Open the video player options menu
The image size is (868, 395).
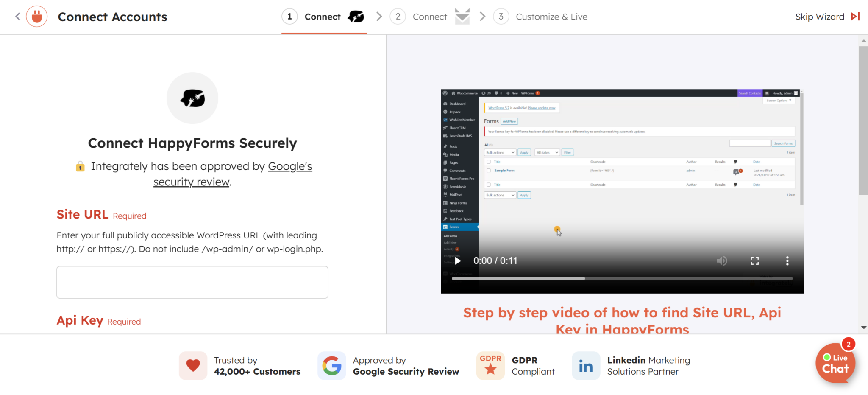tap(787, 261)
